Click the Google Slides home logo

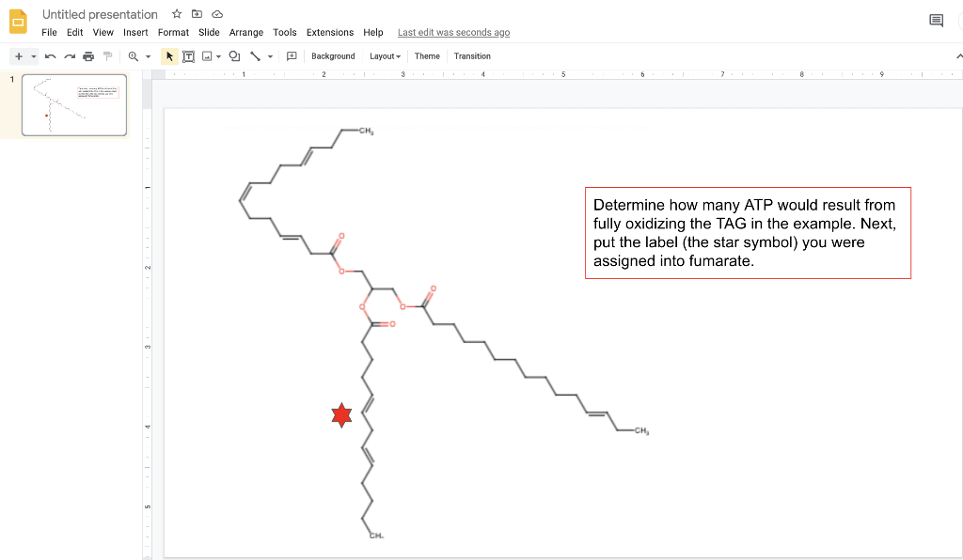click(x=19, y=23)
